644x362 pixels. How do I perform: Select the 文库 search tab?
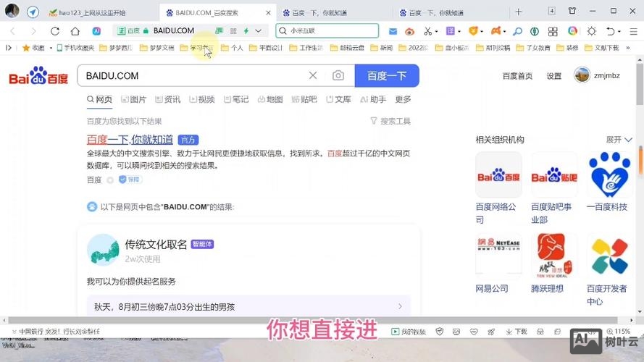338,99
